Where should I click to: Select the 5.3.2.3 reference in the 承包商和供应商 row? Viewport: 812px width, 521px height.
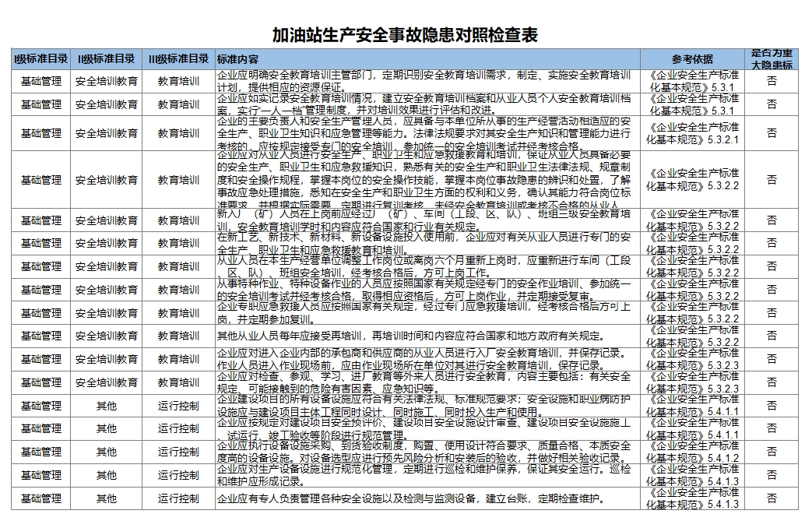click(692, 359)
